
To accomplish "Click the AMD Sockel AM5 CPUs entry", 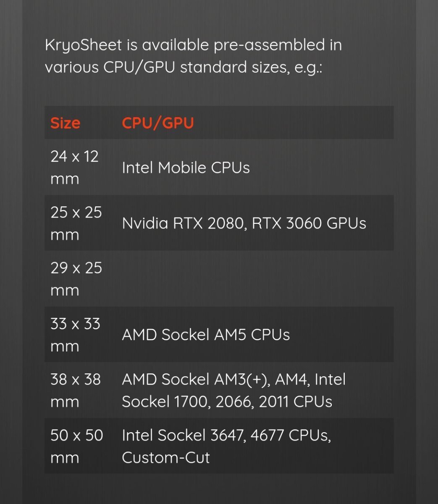I will coord(206,335).
